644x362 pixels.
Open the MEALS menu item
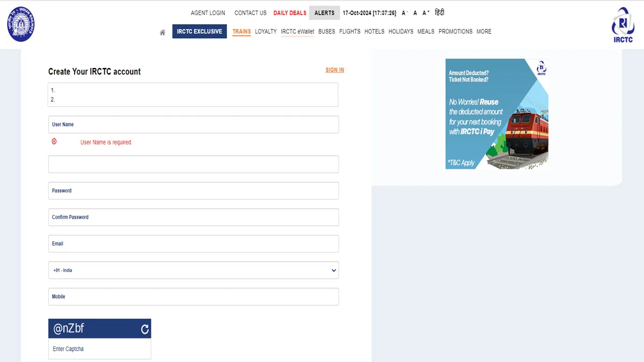pos(426,32)
